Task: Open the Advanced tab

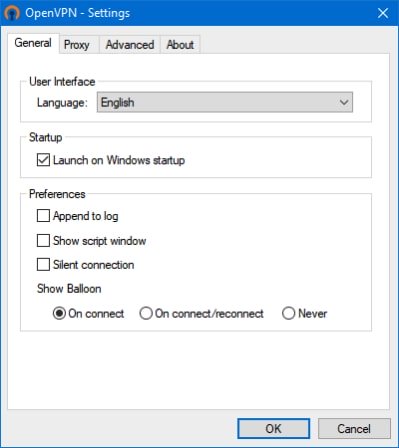Action: pyautogui.click(x=130, y=45)
